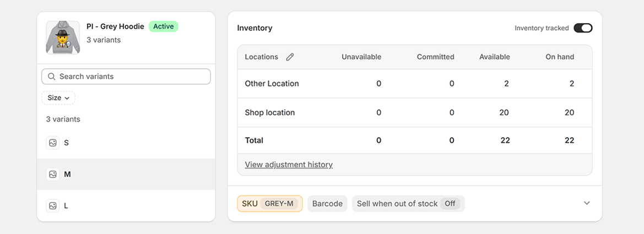The image size is (644, 234).
Task: Click the Committed column header
Action: click(x=435, y=57)
